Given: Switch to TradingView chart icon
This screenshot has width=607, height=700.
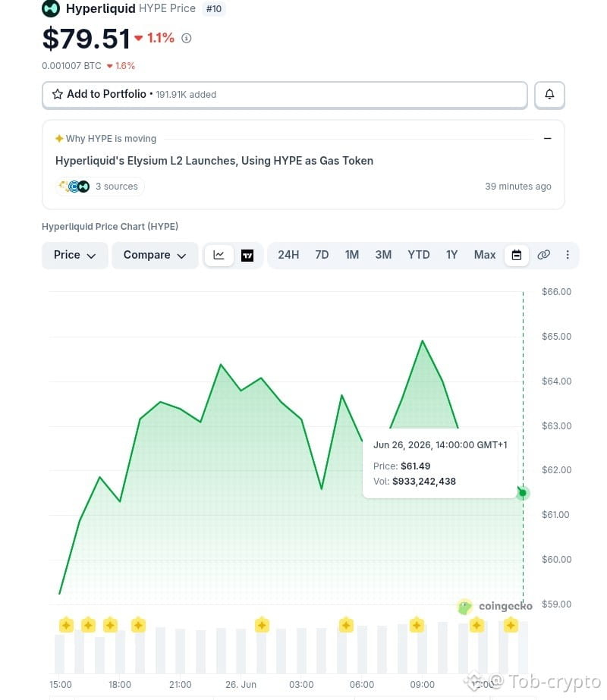Looking at the screenshot, I should (x=247, y=255).
